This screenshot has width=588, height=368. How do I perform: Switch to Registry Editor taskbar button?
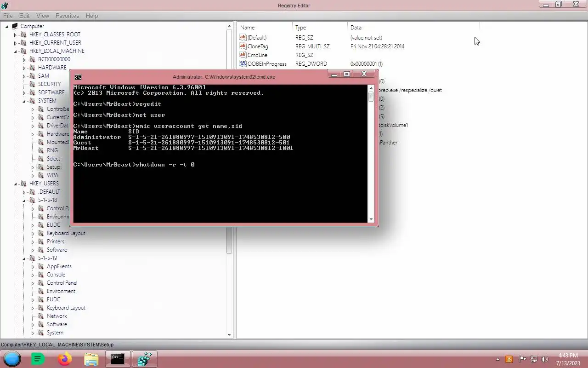145,359
